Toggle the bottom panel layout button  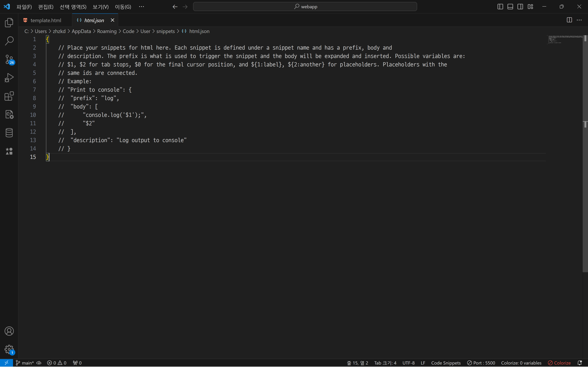[510, 7]
